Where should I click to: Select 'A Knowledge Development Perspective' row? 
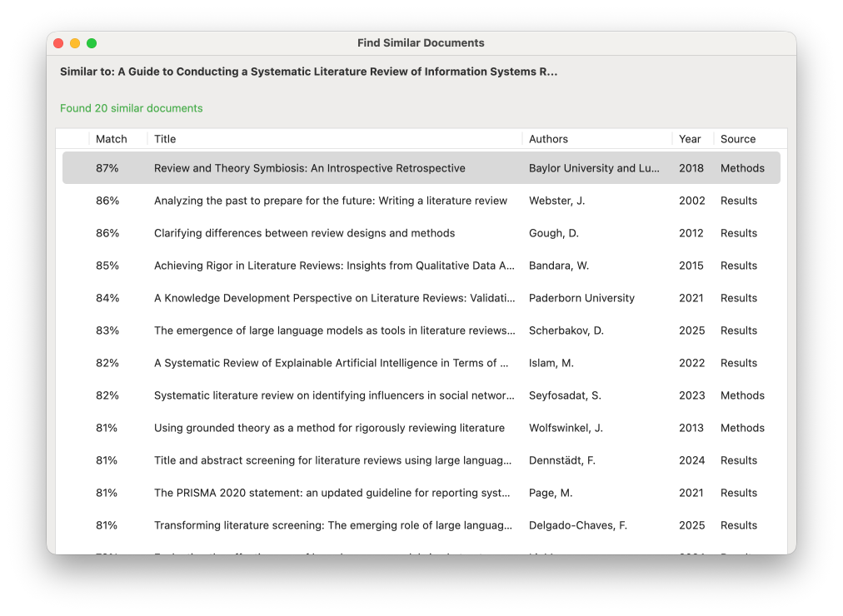pyautogui.click(x=421, y=298)
